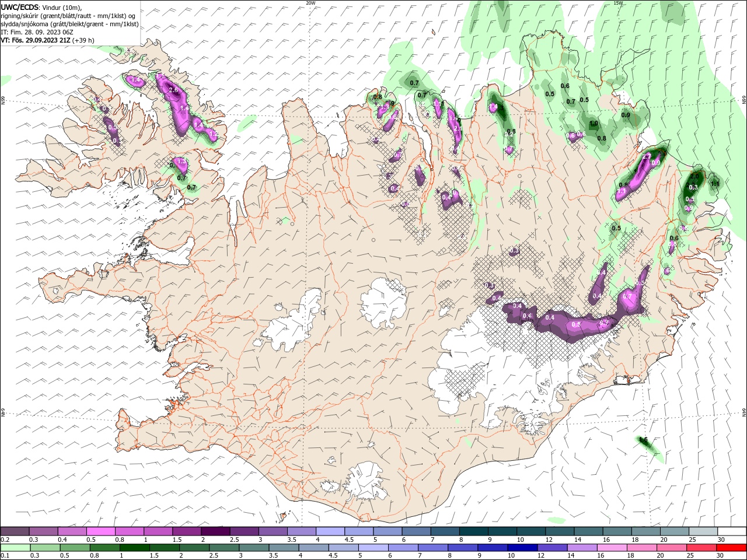The image size is (747, 560).
Task: Select bright red rain swatch after 30
Action: pyautogui.click(x=731, y=548)
